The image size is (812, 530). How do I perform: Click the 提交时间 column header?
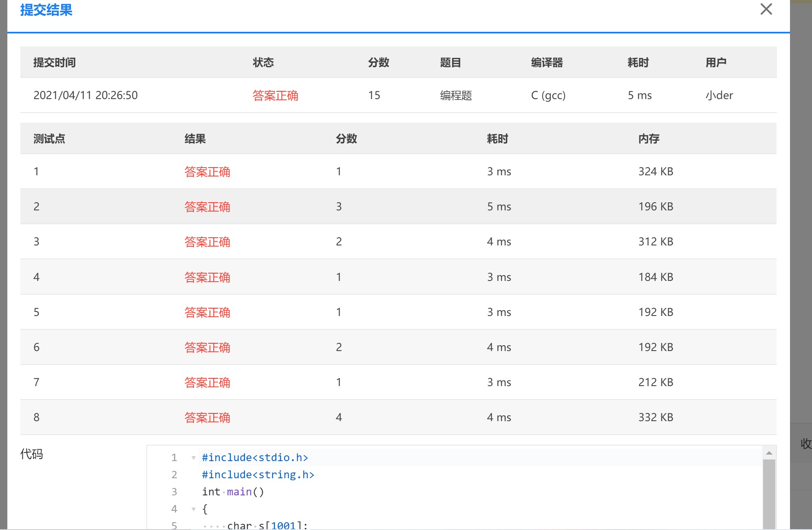[54, 62]
